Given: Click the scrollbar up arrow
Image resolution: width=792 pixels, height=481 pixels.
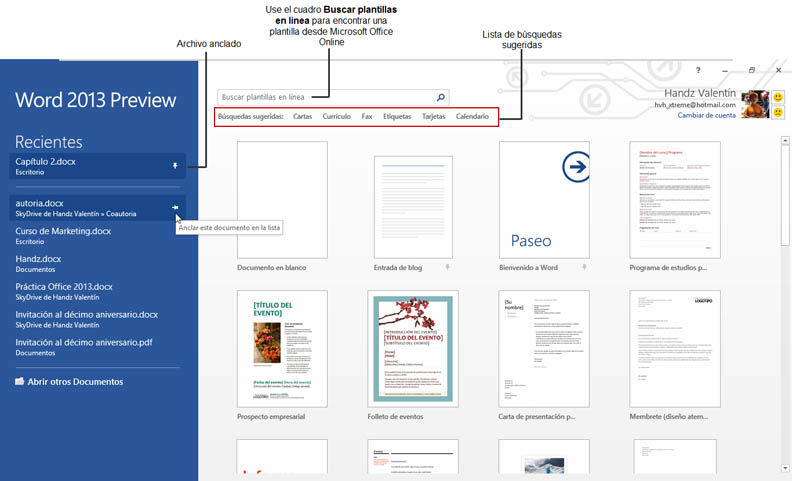Looking at the screenshot, I should click(785, 140).
